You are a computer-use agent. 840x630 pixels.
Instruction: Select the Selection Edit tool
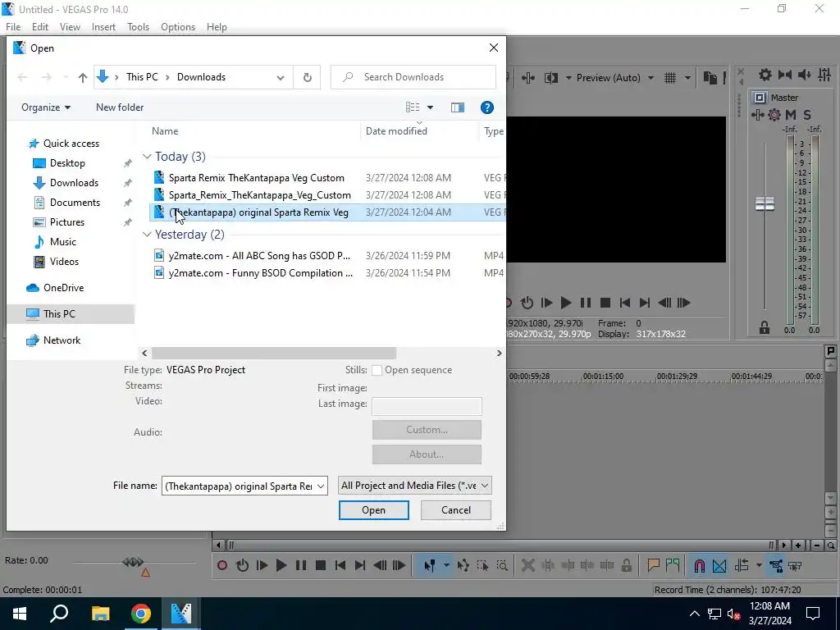coord(482,565)
